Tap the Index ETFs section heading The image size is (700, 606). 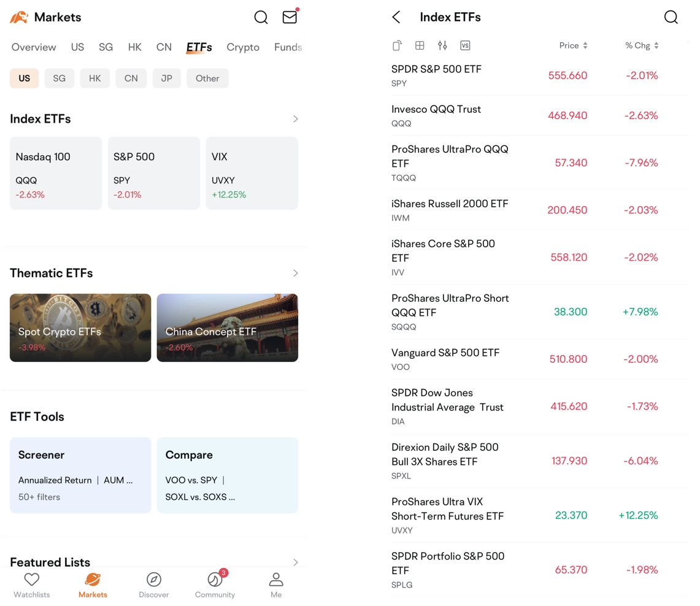pos(40,119)
